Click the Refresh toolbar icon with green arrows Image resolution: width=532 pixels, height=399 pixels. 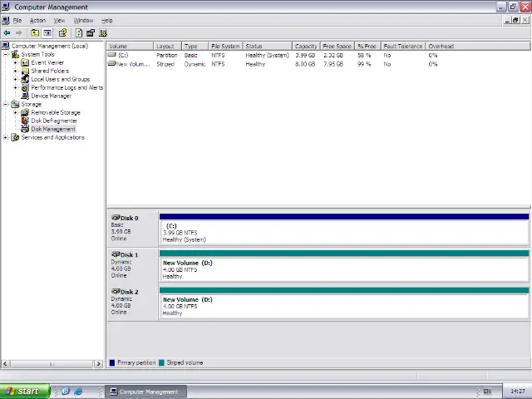point(79,33)
